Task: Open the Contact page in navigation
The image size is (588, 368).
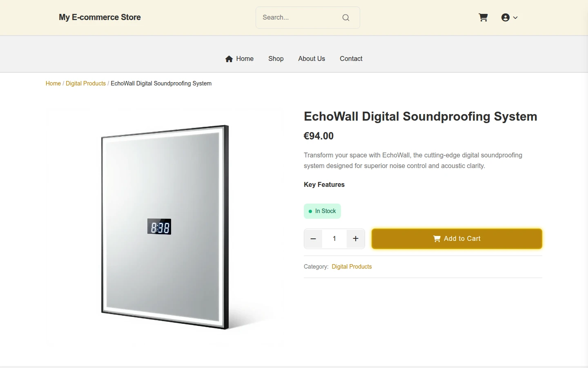Action: [351, 59]
